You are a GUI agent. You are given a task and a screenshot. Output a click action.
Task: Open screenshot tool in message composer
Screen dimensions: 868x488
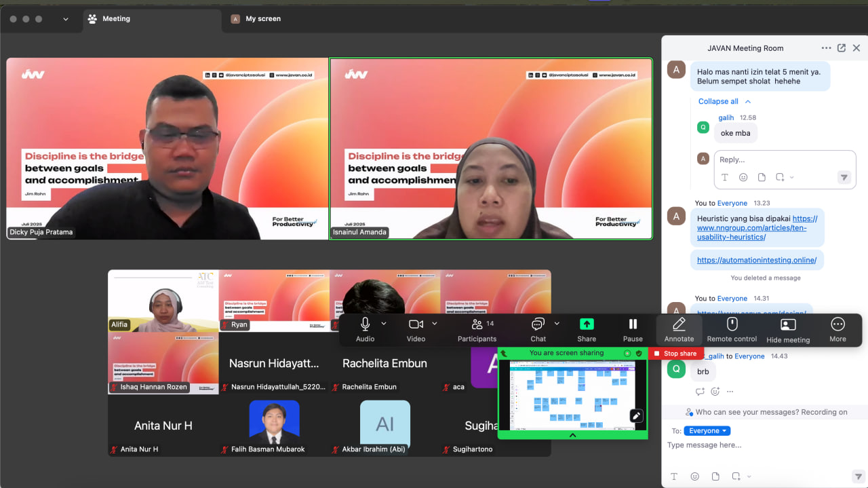pyautogui.click(x=734, y=476)
